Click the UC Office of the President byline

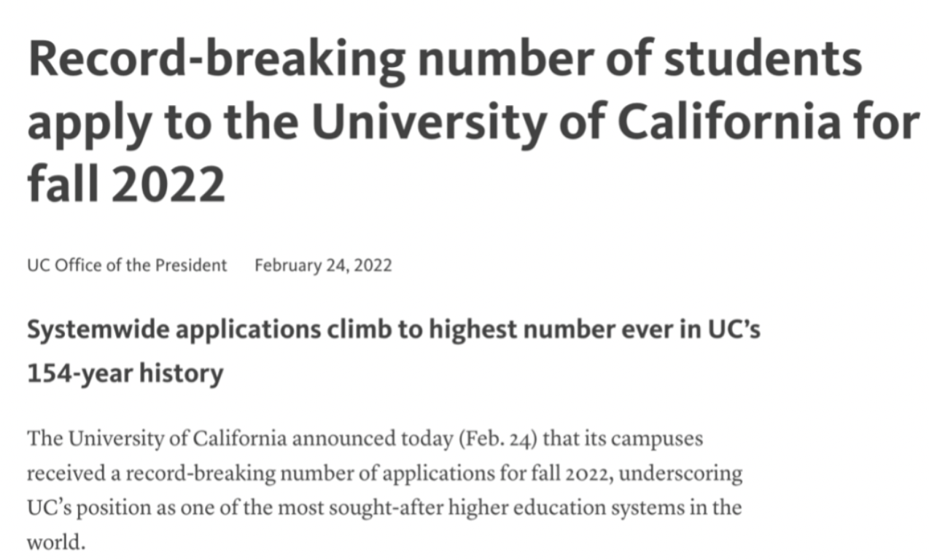(x=127, y=265)
